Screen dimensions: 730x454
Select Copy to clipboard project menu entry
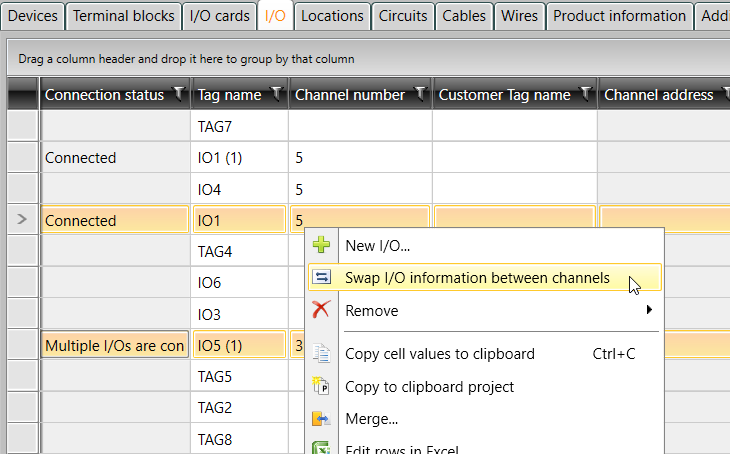429,387
